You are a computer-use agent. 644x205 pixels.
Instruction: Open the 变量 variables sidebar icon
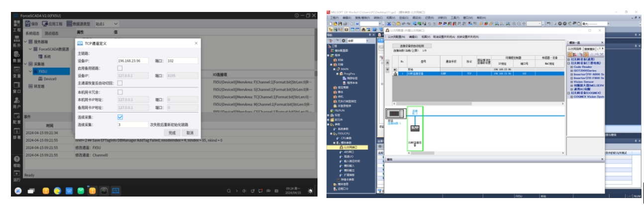(17, 73)
